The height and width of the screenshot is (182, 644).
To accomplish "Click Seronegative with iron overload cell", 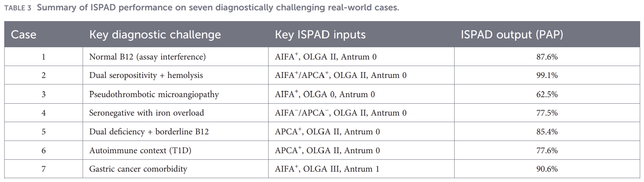I will [x=146, y=113].
